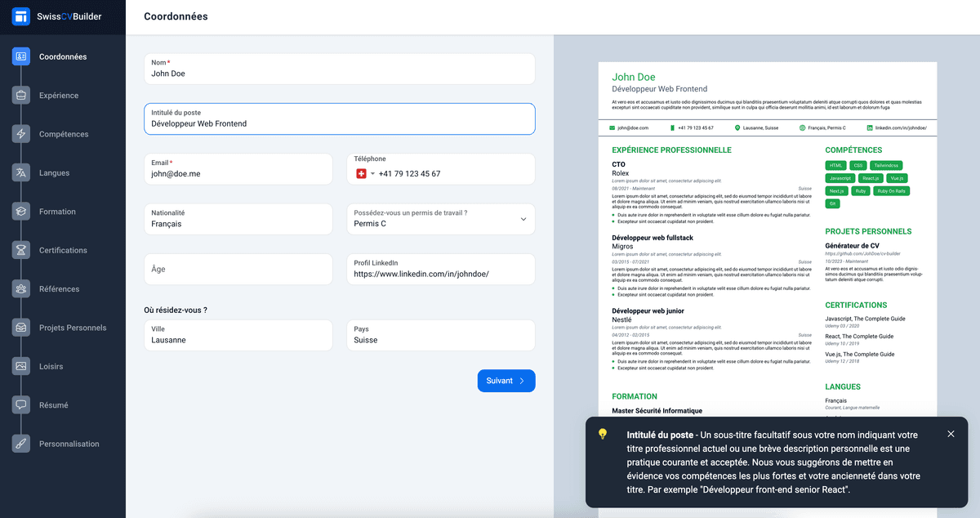Screen dimensions: 980x518
Task: Click the Ville field containing Lausanne
Action: point(238,340)
